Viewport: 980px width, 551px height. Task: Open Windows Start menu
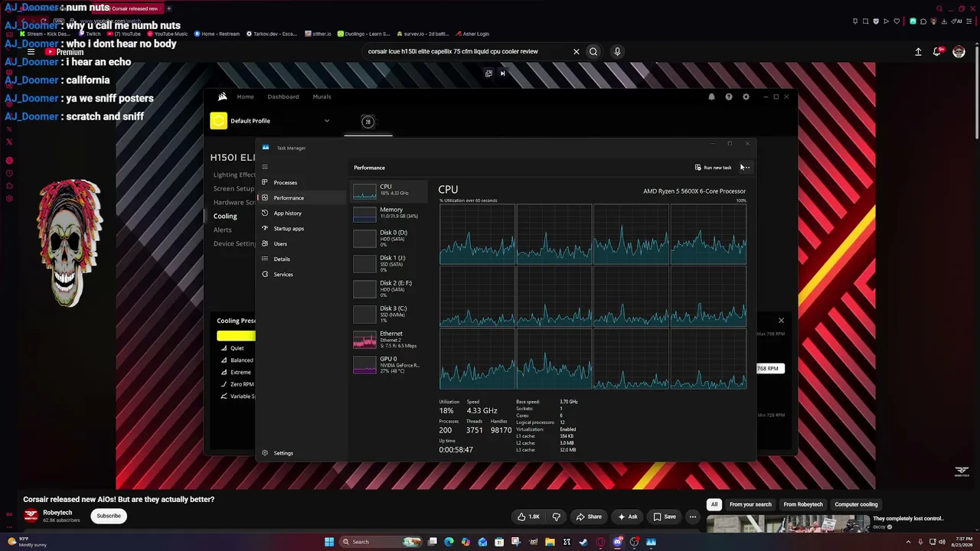[329, 542]
